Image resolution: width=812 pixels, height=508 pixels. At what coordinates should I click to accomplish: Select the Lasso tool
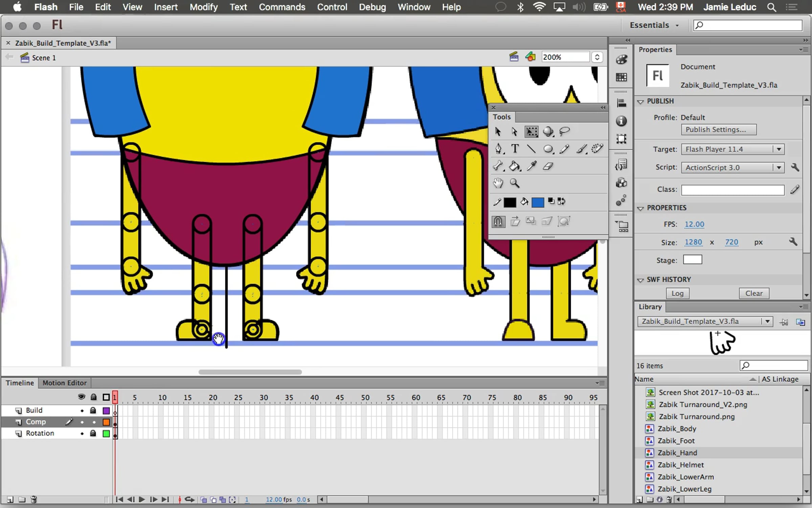564,131
